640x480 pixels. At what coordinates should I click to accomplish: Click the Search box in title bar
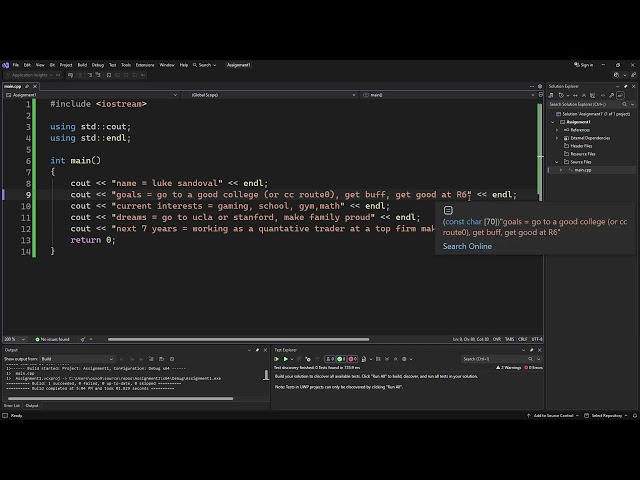coord(204,65)
